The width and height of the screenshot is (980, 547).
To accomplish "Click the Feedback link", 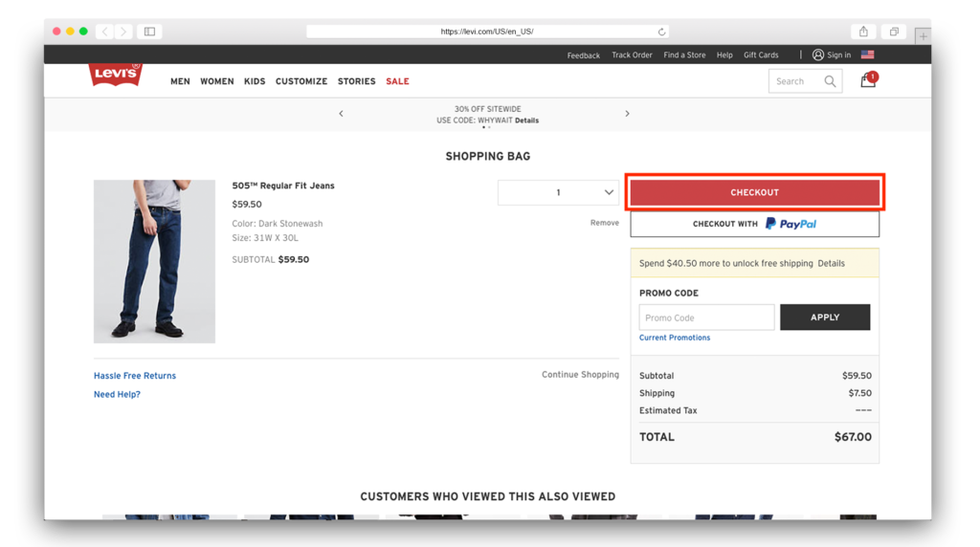I will click(583, 55).
